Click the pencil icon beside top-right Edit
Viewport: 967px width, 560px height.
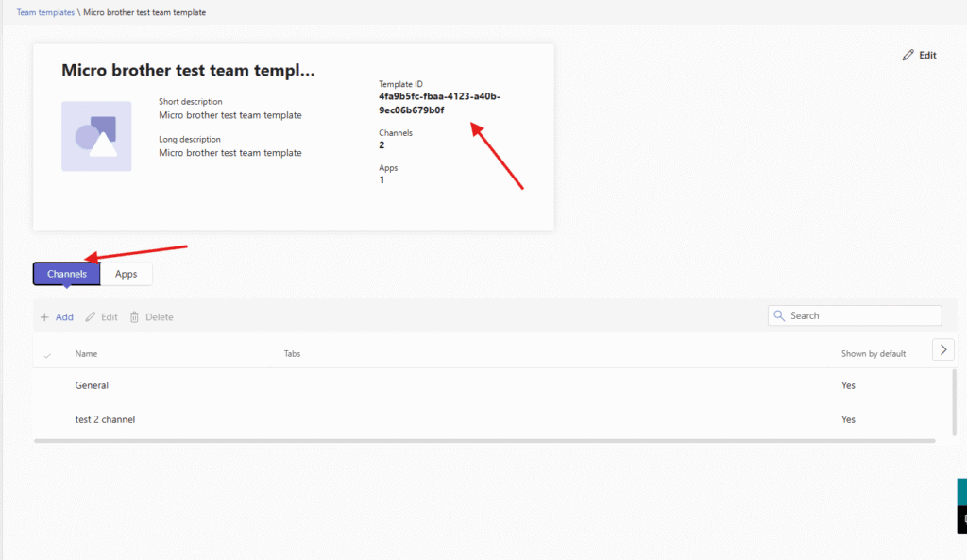[908, 55]
